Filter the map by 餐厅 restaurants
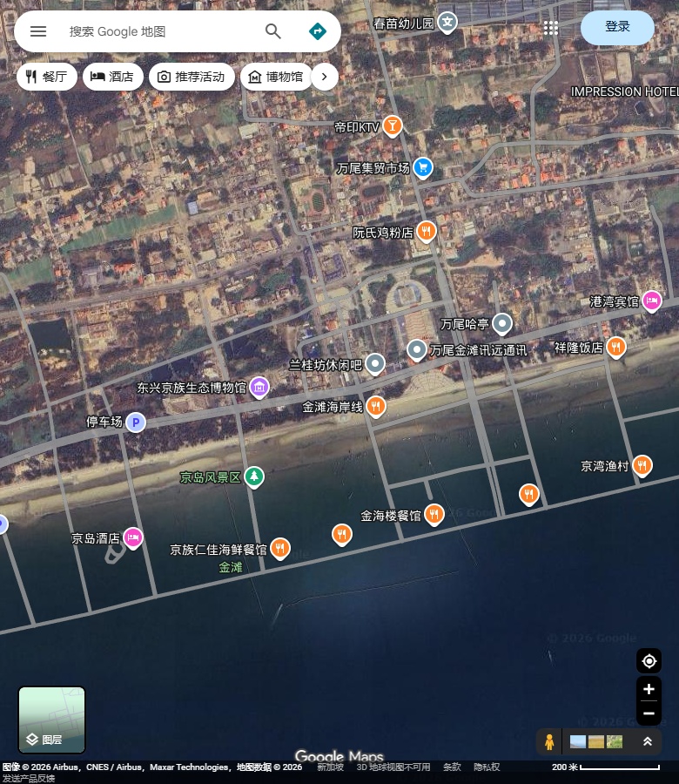 46,77
